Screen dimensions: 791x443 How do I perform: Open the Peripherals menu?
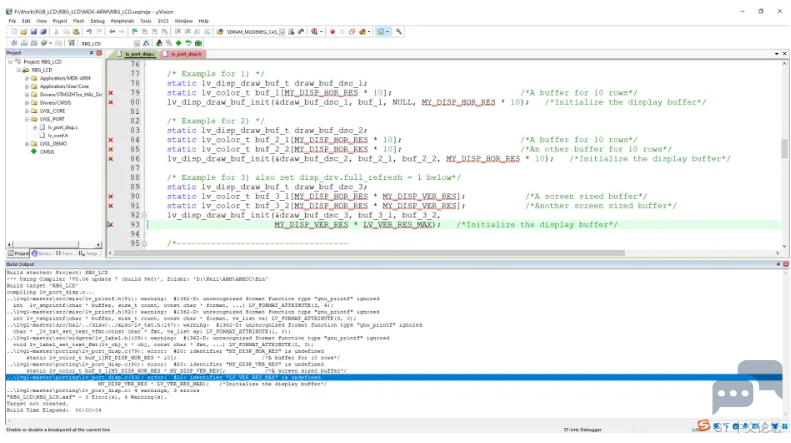122,21
